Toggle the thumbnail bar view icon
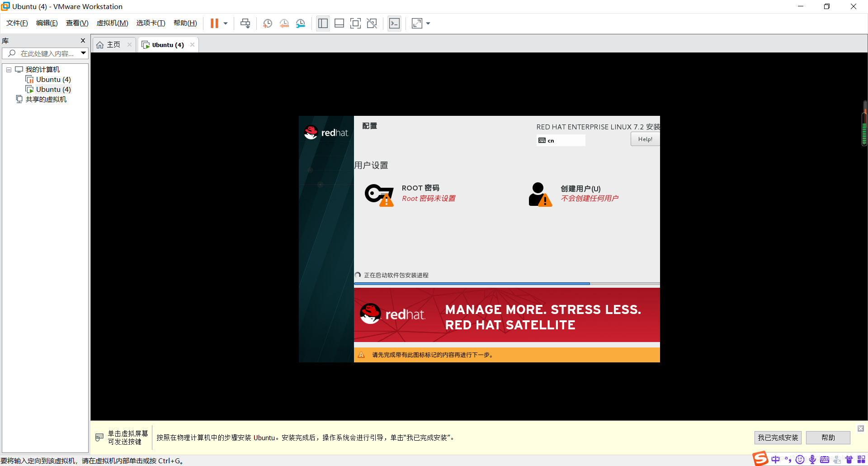Image resolution: width=868 pixels, height=466 pixels. [x=340, y=24]
